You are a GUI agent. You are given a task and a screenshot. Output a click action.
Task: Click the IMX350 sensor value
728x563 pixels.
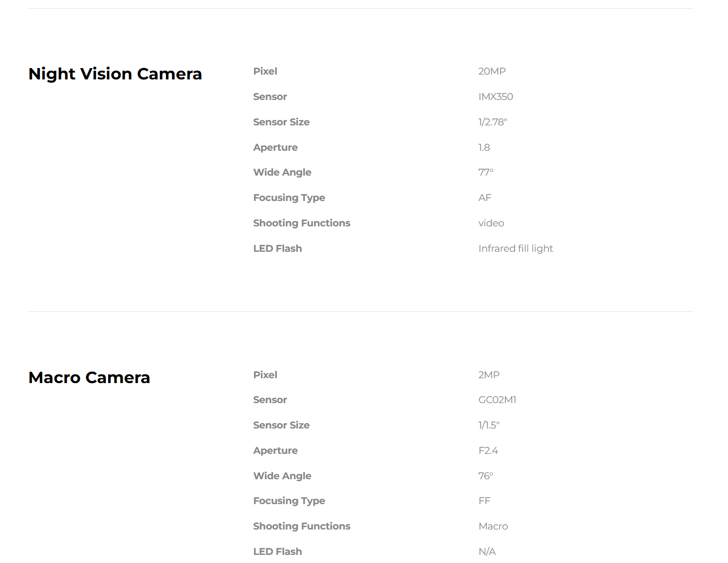pos(496,97)
